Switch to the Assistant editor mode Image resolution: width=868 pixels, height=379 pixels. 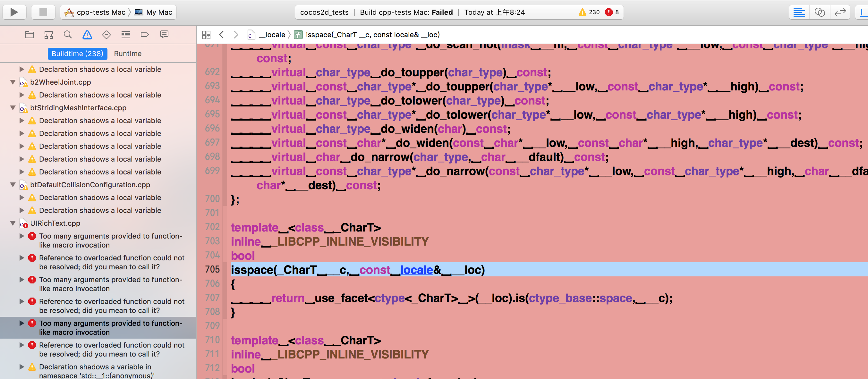click(x=820, y=13)
